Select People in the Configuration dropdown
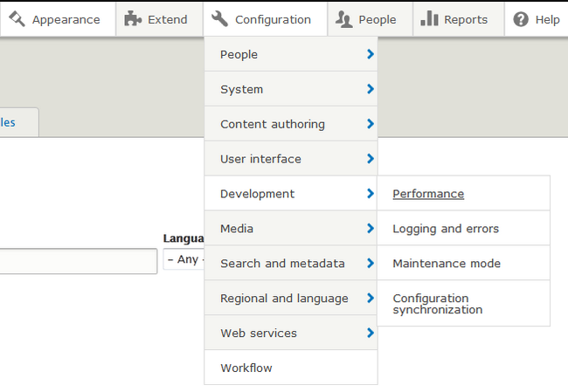The width and height of the screenshot is (568, 392). pos(291,54)
